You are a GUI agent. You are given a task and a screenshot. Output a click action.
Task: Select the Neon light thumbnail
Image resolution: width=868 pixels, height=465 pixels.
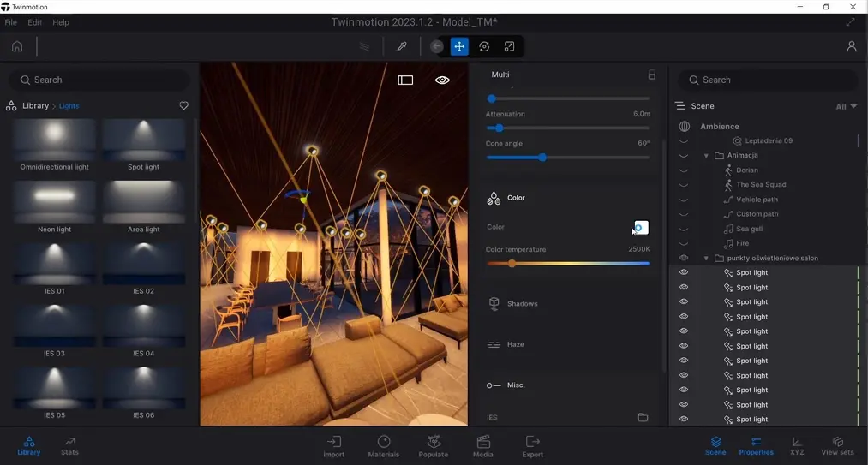tap(54, 201)
